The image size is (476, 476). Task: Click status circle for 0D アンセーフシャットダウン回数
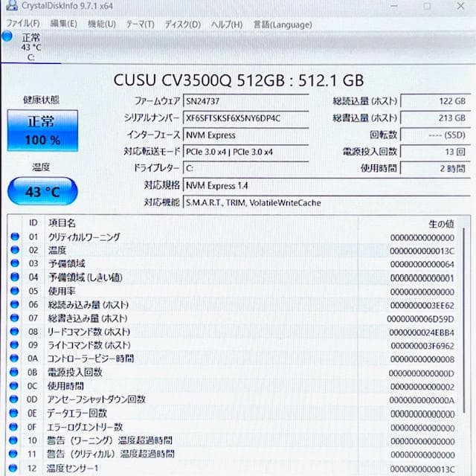tap(13, 399)
